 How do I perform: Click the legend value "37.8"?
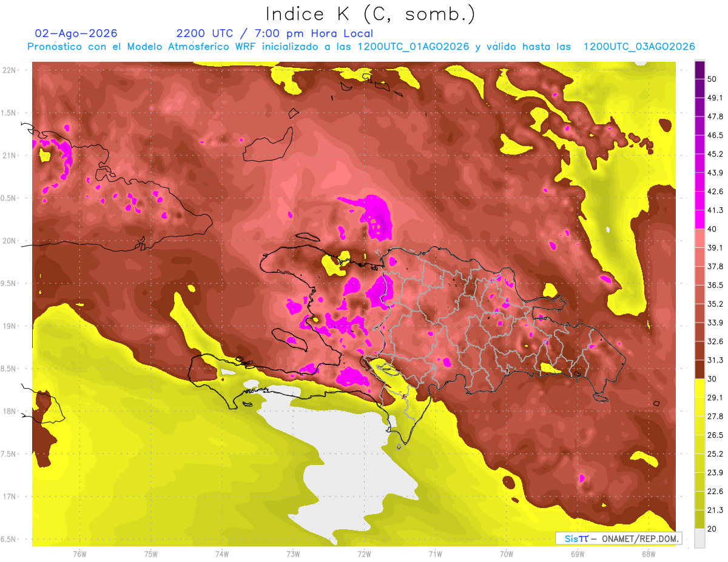pyautogui.click(x=715, y=267)
